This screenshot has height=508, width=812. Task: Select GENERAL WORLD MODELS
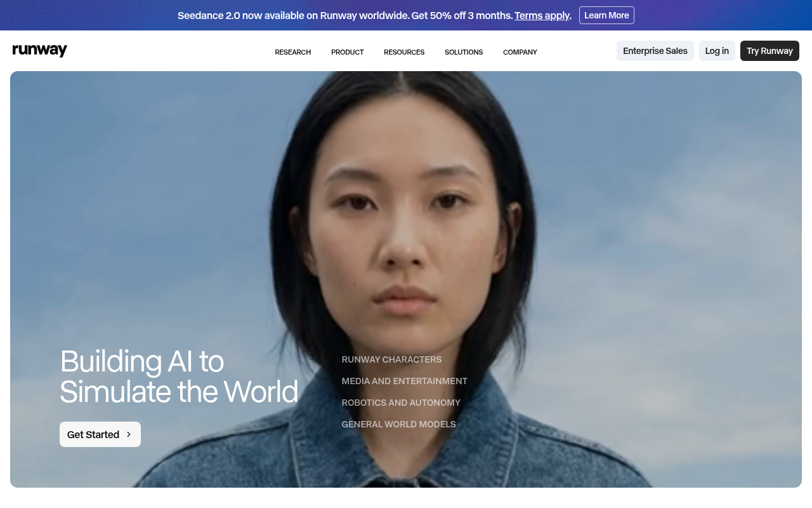pos(398,424)
